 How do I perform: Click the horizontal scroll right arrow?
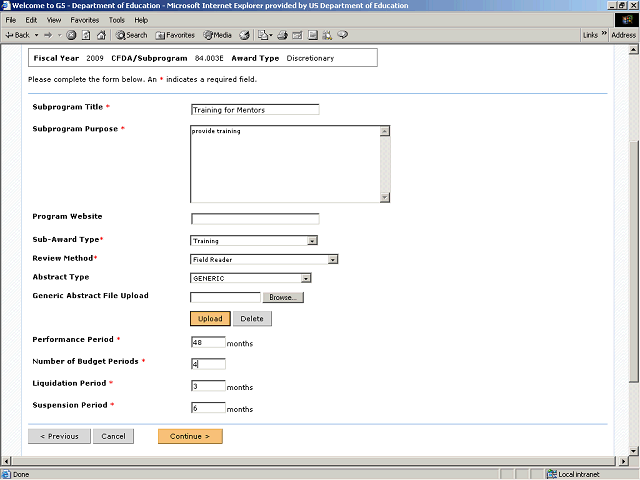pyautogui.click(x=623, y=461)
